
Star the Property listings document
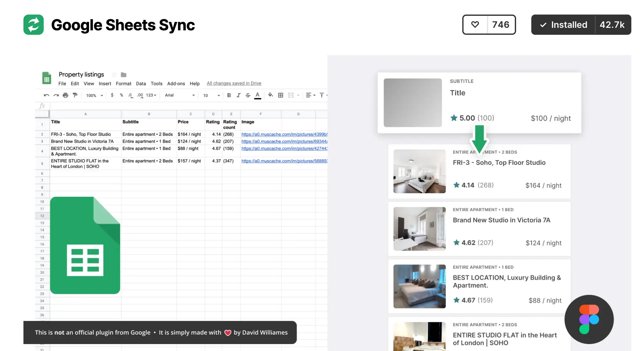[x=114, y=75]
